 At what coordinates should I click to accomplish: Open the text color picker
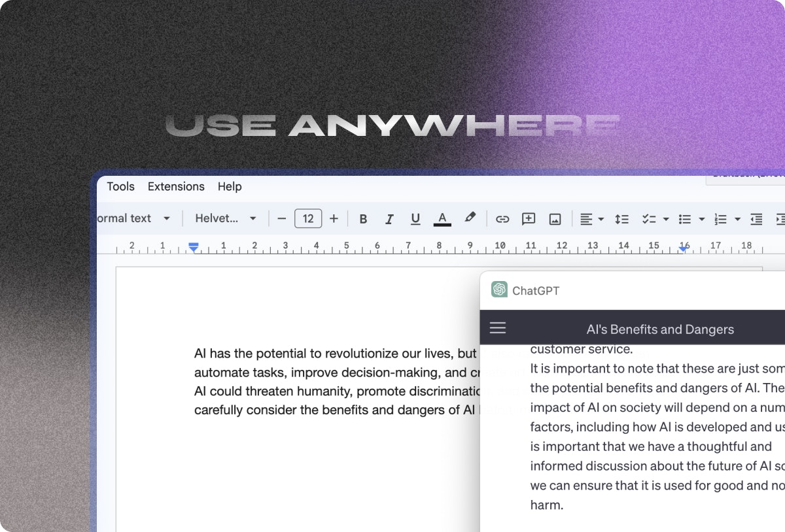[x=442, y=219]
